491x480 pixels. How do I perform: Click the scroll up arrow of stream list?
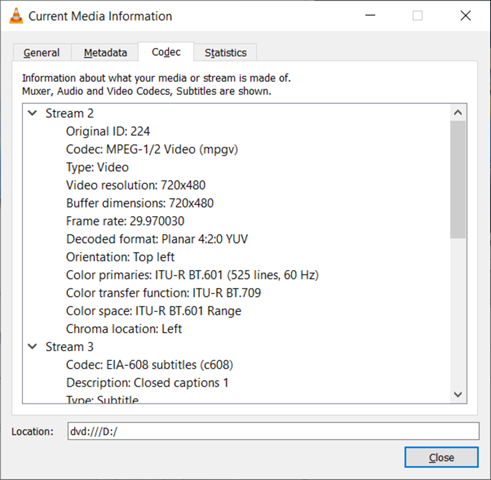(458, 113)
